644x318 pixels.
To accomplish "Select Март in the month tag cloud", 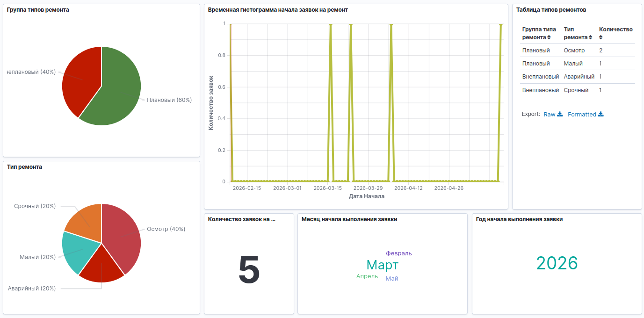I will tap(383, 265).
